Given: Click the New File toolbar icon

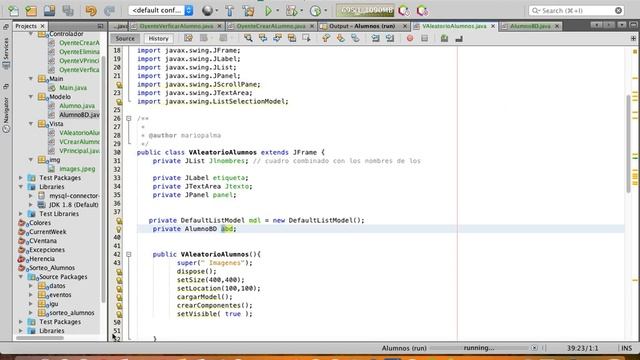Looking at the screenshot, I should [x=13, y=11].
